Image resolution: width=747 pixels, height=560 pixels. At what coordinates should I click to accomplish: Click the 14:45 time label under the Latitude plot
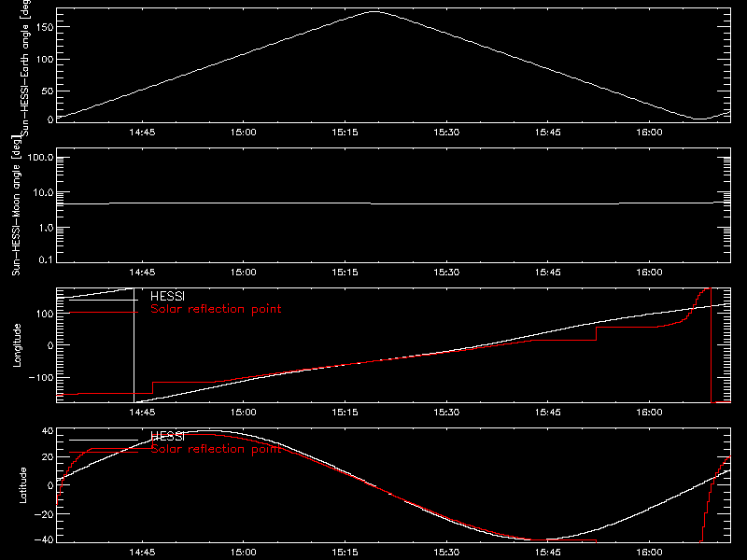click(142, 552)
